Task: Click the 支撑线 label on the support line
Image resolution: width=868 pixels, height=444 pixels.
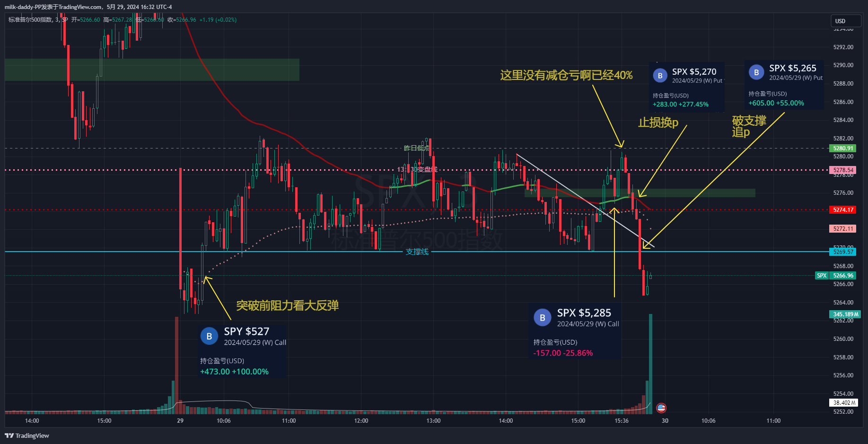Action: [418, 252]
